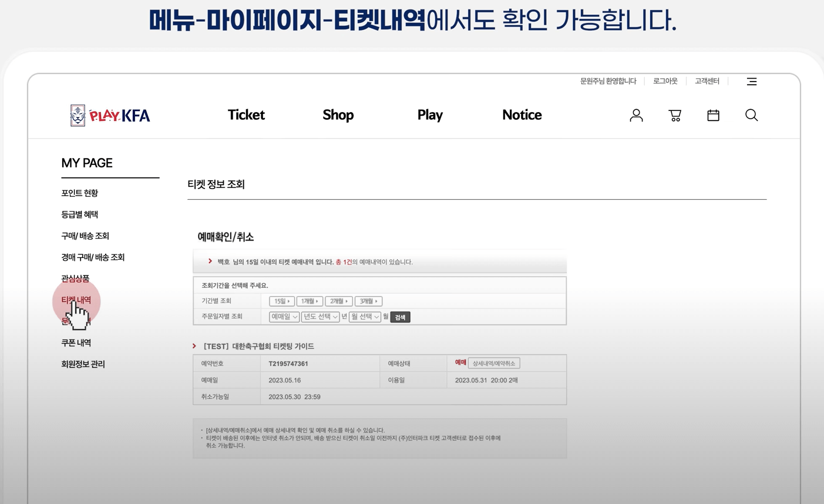
Task: Open the shopping cart icon
Action: [x=674, y=115]
